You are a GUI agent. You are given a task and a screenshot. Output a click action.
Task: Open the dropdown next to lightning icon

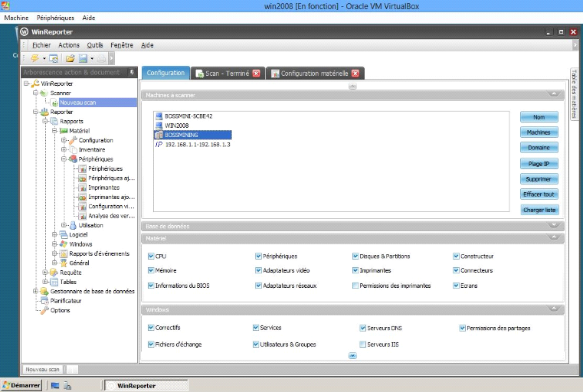(44, 59)
